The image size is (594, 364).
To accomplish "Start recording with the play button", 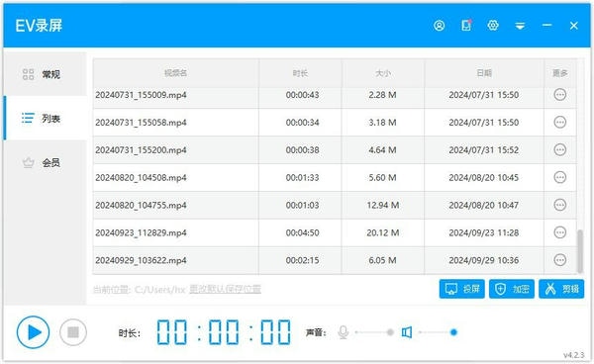I will tap(34, 332).
